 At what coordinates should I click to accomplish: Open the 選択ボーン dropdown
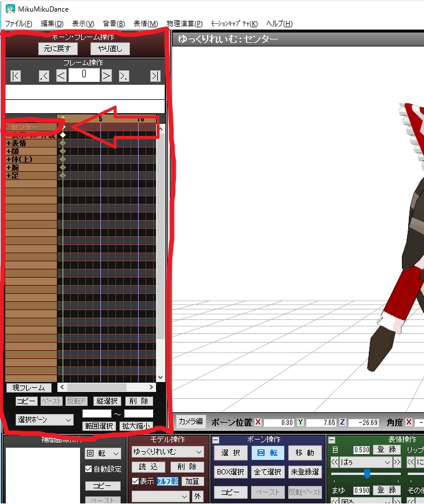tap(44, 419)
